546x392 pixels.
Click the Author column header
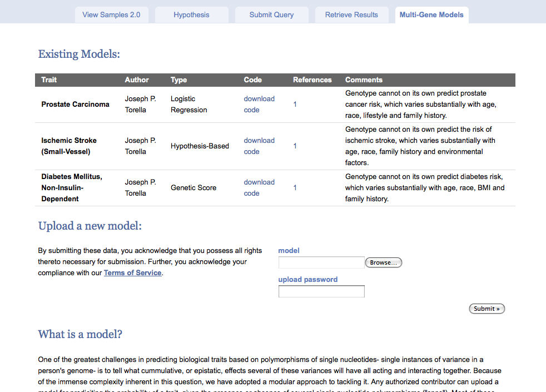click(137, 80)
